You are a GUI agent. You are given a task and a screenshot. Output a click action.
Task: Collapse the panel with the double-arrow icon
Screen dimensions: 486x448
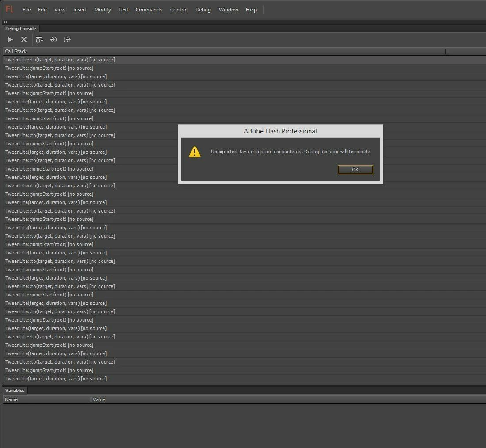5,22
